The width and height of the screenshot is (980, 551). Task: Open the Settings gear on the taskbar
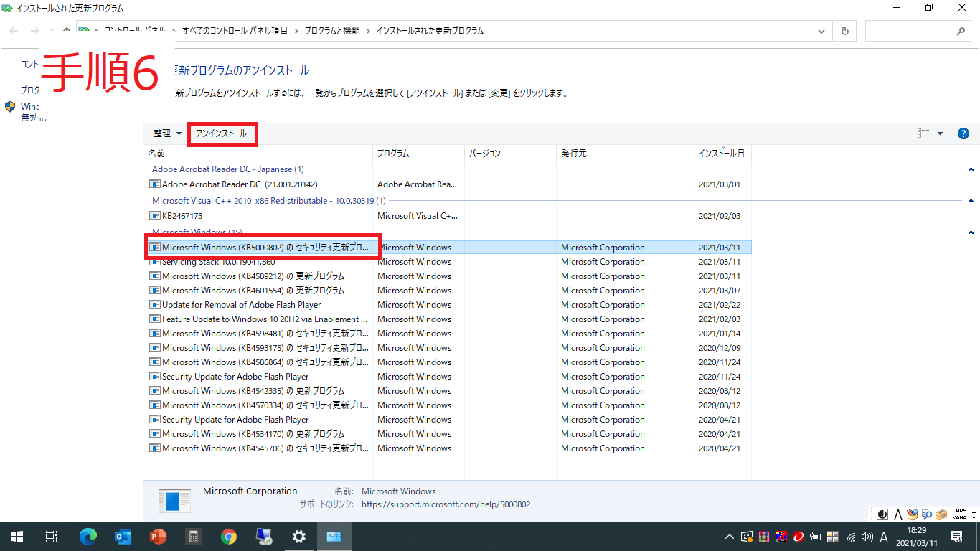click(x=299, y=537)
